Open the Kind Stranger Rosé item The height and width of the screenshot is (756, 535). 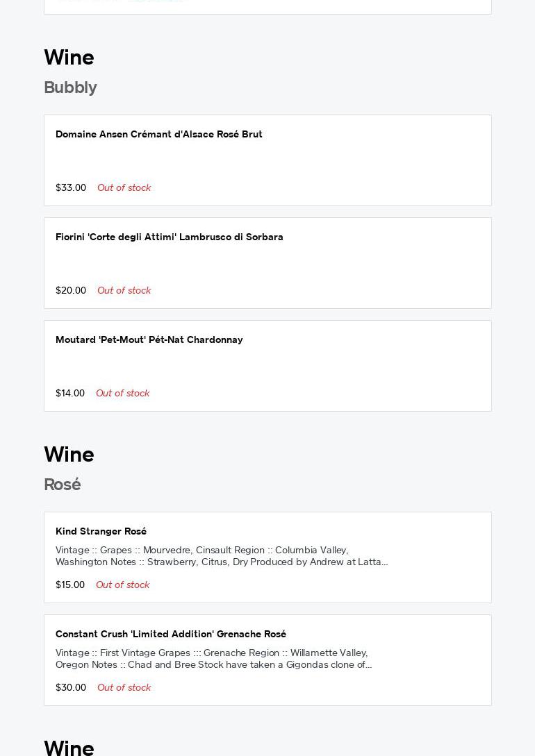101,531
